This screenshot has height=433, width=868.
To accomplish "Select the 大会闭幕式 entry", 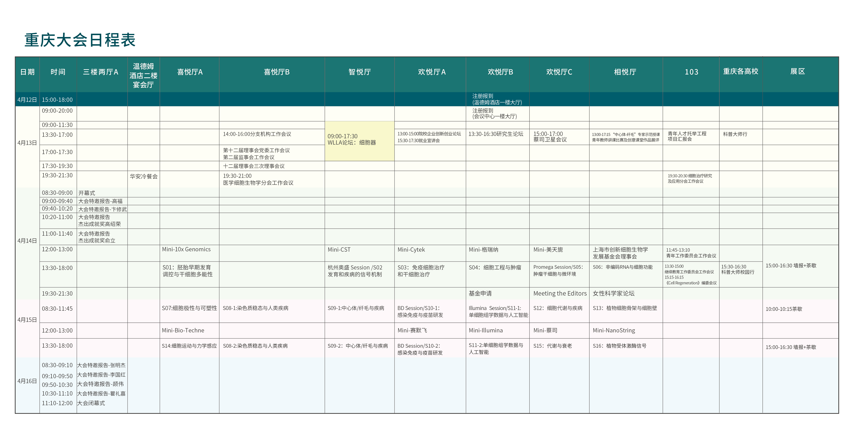I will pos(91,403).
